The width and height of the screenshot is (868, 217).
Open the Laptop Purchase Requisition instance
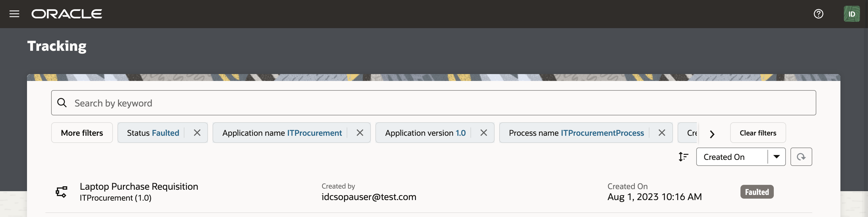coord(139,186)
